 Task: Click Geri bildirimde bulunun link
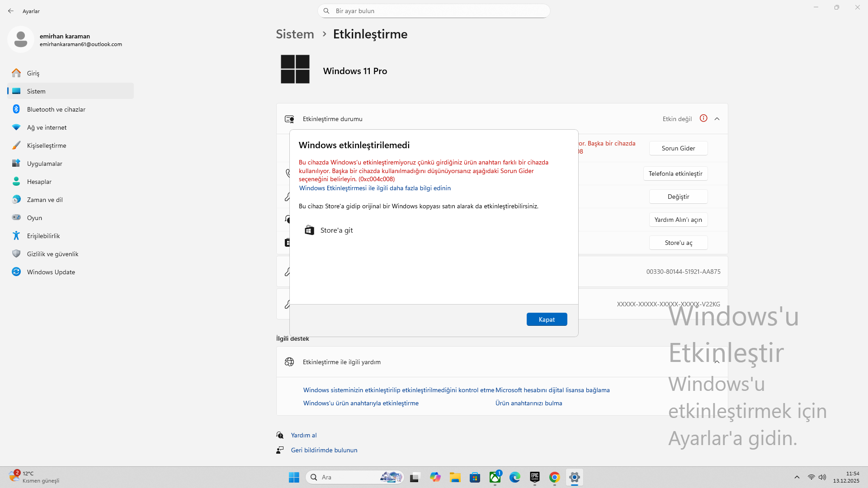point(324,450)
